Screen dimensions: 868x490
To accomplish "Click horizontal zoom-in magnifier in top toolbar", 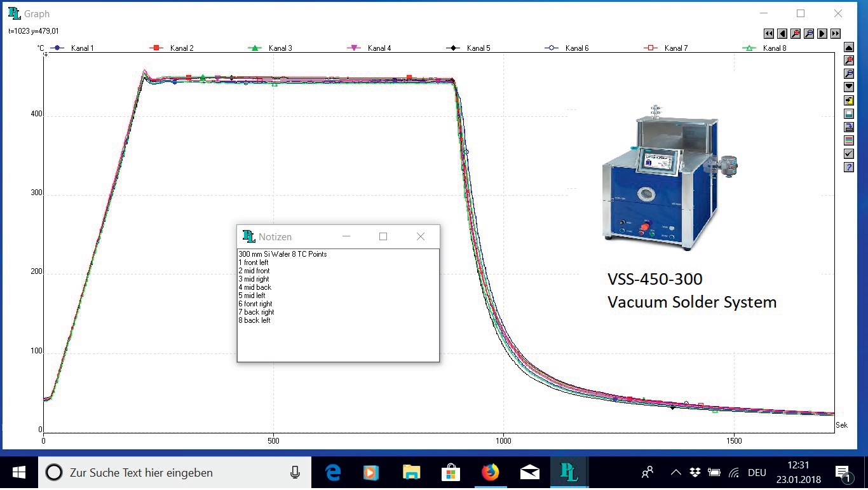I will [x=795, y=33].
